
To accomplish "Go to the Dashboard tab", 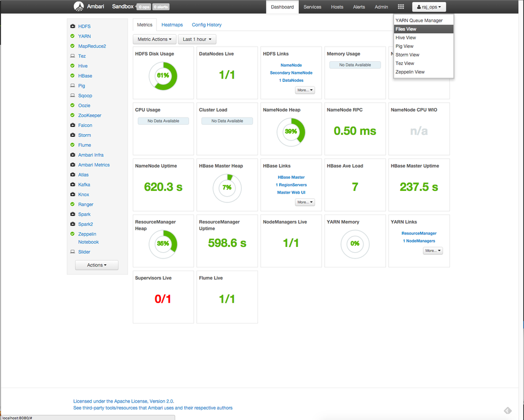I will (x=282, y=7).
